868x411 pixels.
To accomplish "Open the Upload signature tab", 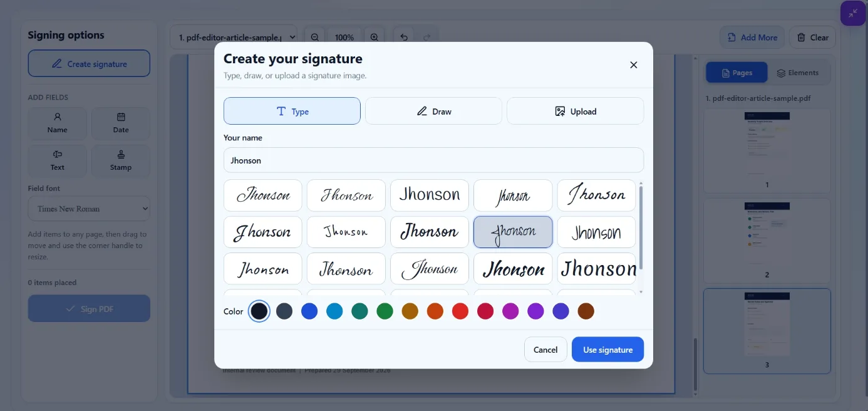I will 575,111.
